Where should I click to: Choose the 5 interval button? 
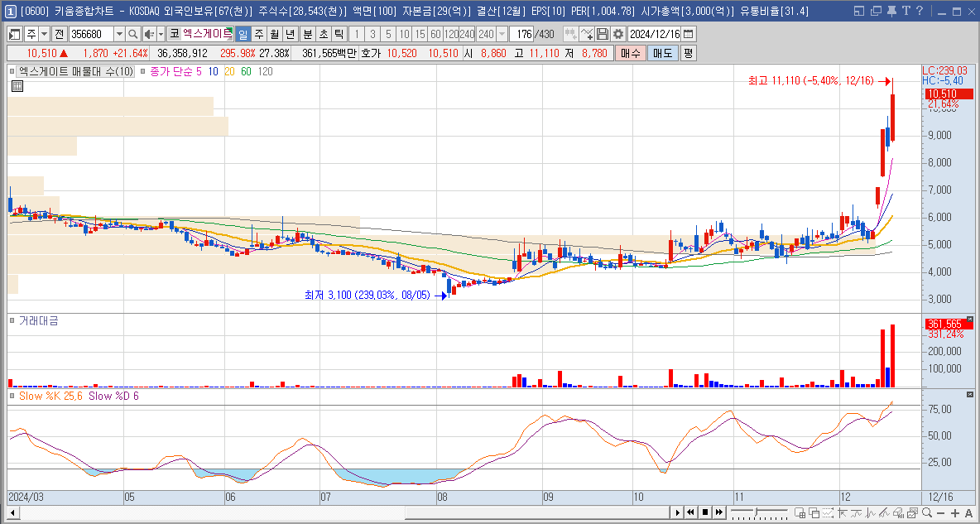coord(388,34)
